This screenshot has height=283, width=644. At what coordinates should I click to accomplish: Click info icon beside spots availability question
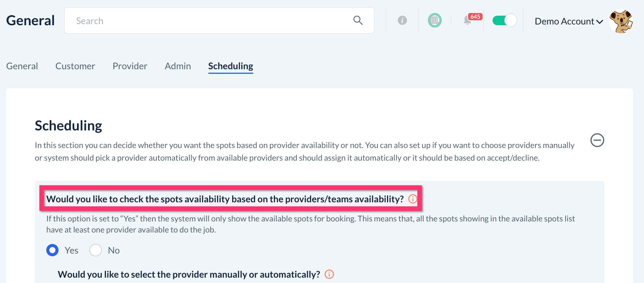[413, 199]
